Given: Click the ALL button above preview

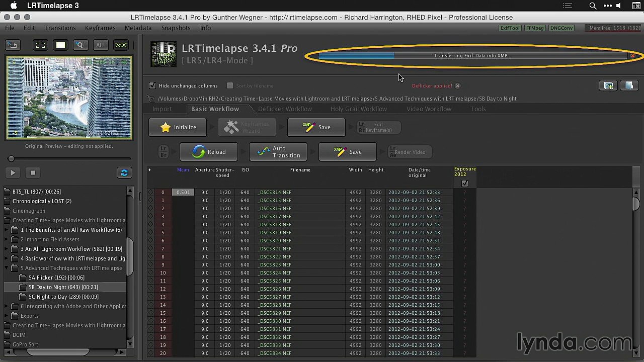Looking at the screenshot, I should point(101,45).
